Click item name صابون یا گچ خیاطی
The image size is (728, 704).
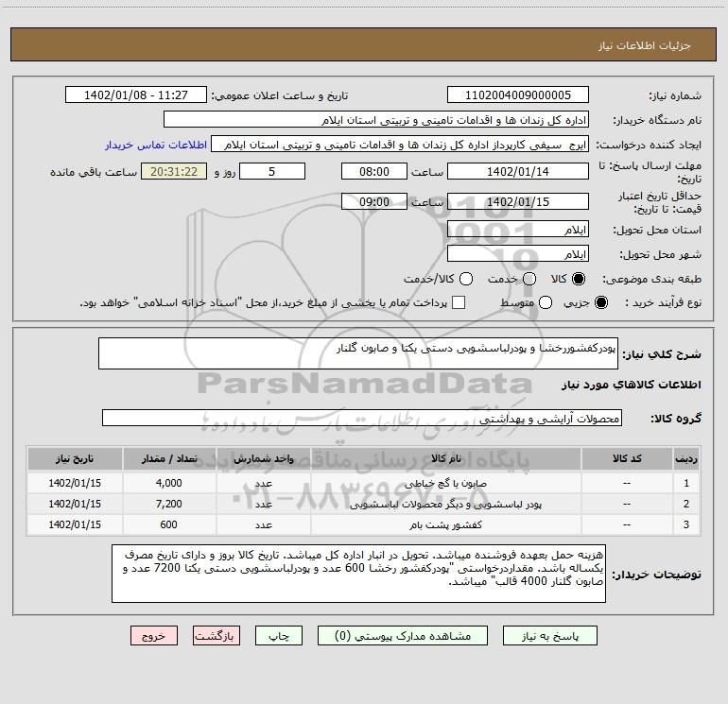pos(445,483)
